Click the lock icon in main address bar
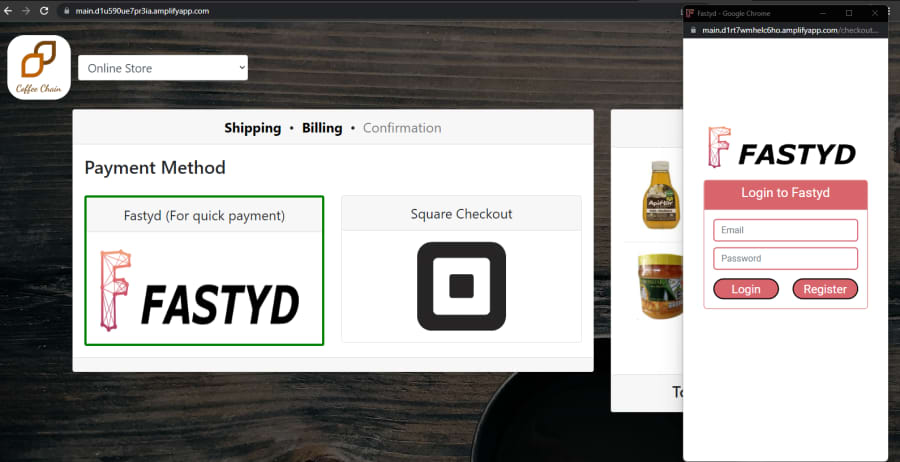The image size is (900, 462). pyautogui.click(x=66, y=11)
